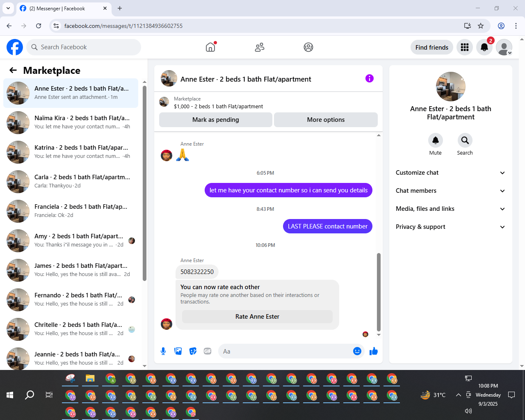Image resolution: width=525 pixels, height=420 pixels.
Task: Open the Facebook apps menu grid icon
Action: [465, 47]
